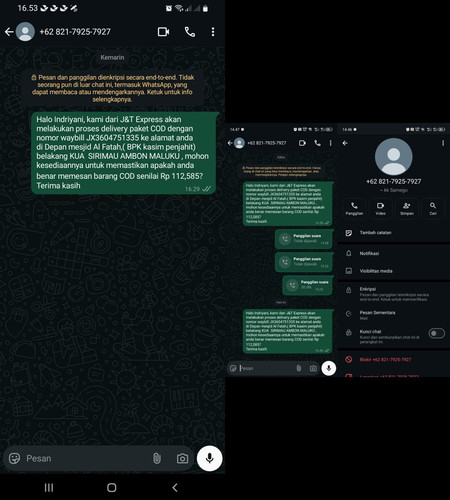The height and width of the screenshot is (500, 450).
Task: Tap microphone button in large left chat
Action: [x=209, y=458]
